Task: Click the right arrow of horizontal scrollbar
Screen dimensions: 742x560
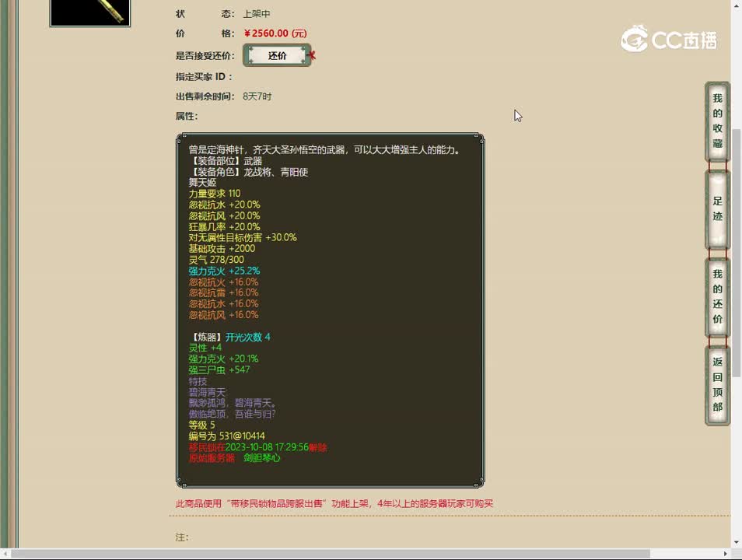Action: click(x=726, y=553)
